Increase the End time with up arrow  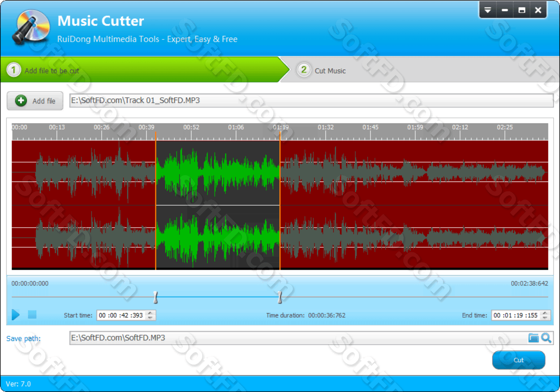pos(545,313)
